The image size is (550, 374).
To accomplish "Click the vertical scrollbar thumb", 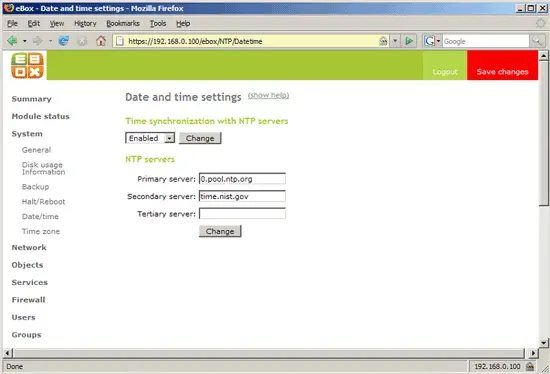I will coord(543,133).
